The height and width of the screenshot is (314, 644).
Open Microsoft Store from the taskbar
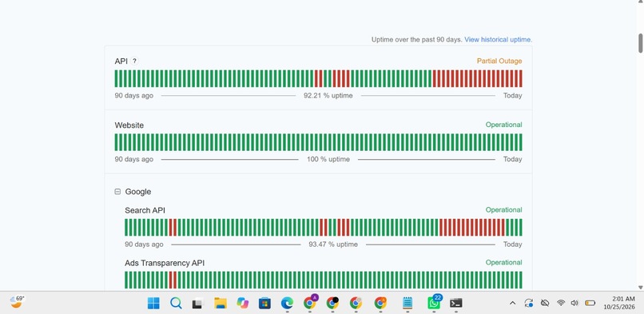(265, 303)
